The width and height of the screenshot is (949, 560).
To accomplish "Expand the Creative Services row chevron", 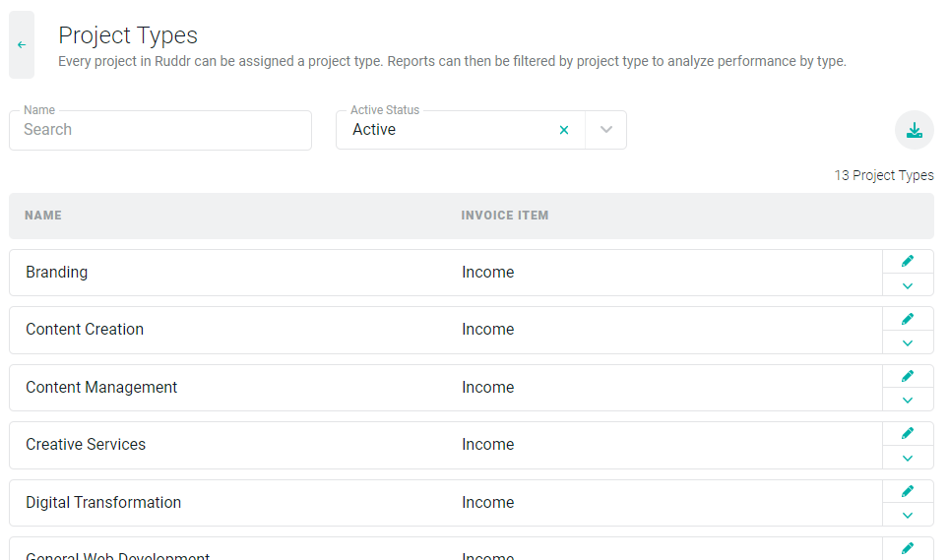I will (908, 458).
